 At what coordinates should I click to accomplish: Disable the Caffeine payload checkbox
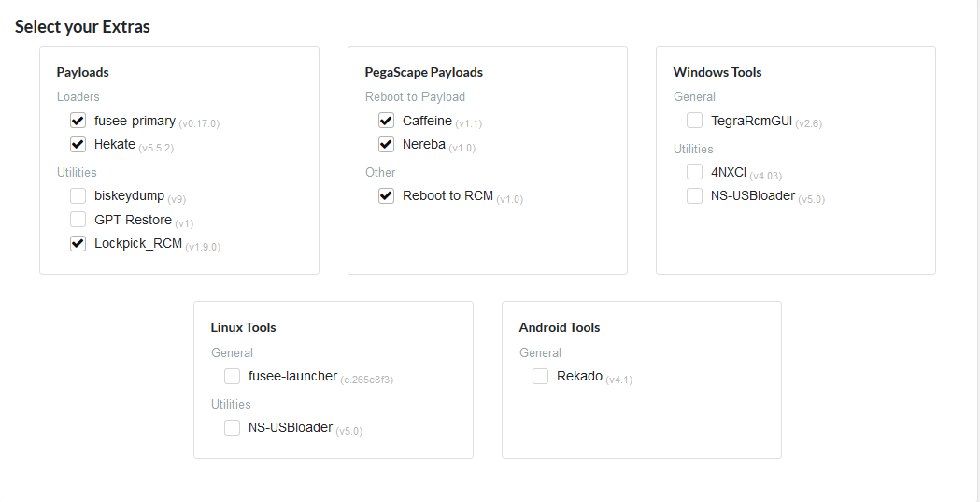[386, 120]
